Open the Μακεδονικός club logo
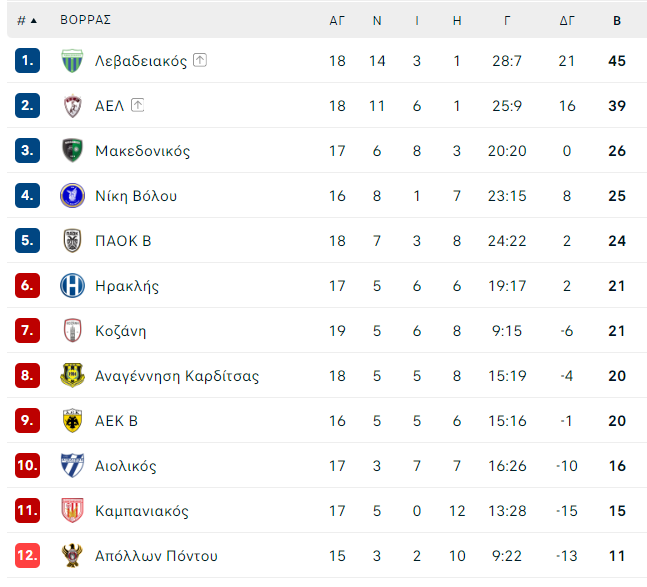This screenshot has width=647, height=587. coord(72,151)
